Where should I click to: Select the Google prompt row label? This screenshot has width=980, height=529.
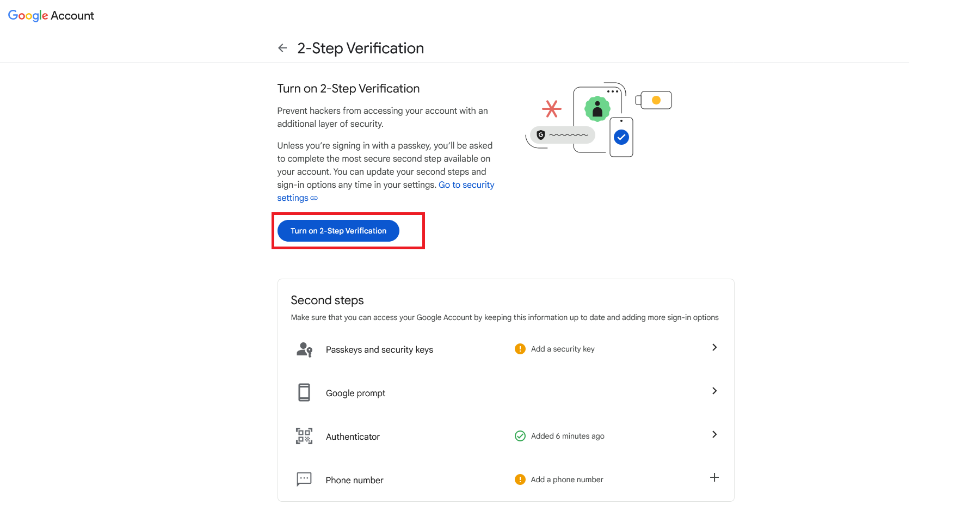click(355, 393)
